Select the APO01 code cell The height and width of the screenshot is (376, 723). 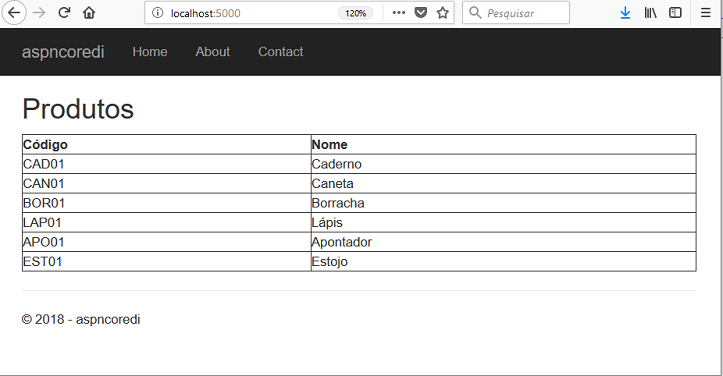click(166, 242)
